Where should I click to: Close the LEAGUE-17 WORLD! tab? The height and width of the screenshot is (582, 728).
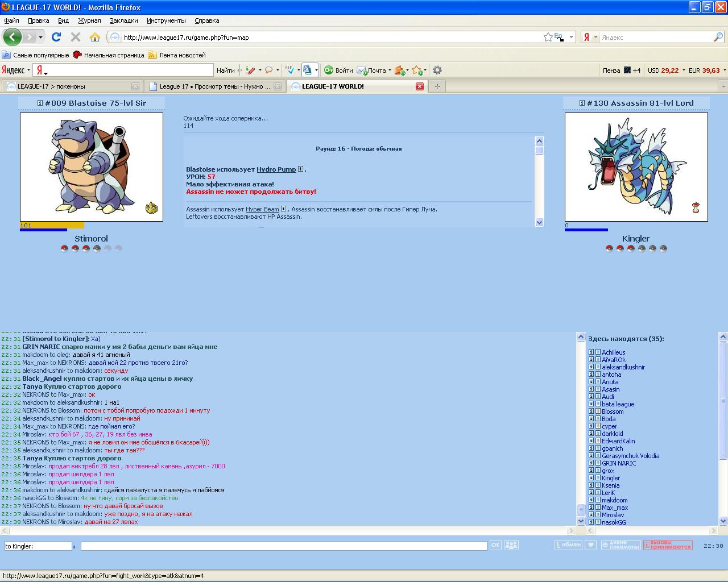420,86
